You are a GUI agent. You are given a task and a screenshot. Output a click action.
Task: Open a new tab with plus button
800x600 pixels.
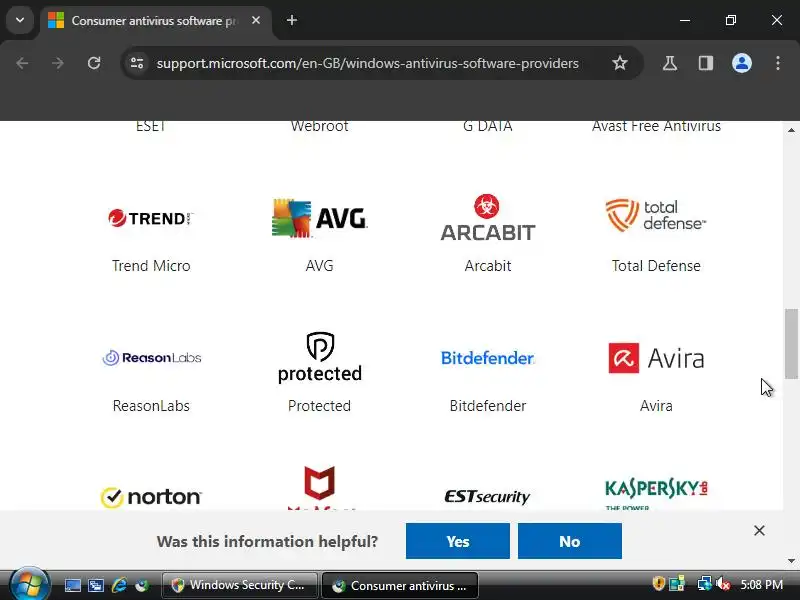(x=292, y=20)
